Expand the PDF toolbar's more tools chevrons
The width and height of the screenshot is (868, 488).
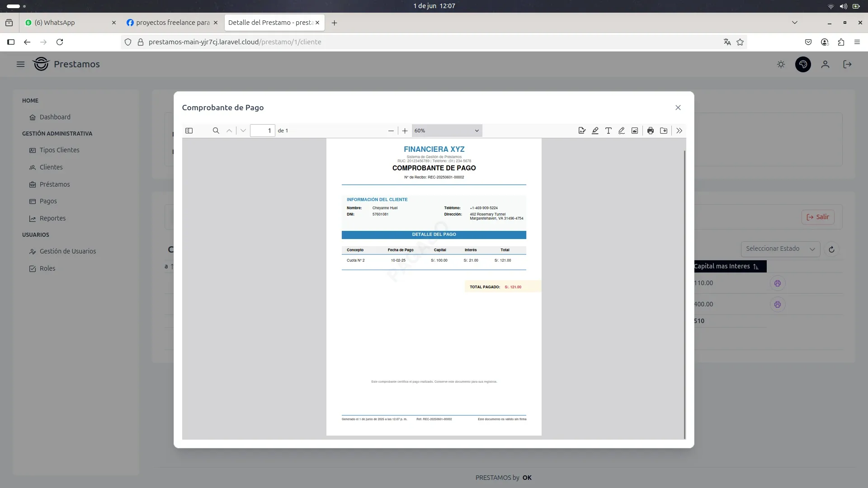point(679,131)
